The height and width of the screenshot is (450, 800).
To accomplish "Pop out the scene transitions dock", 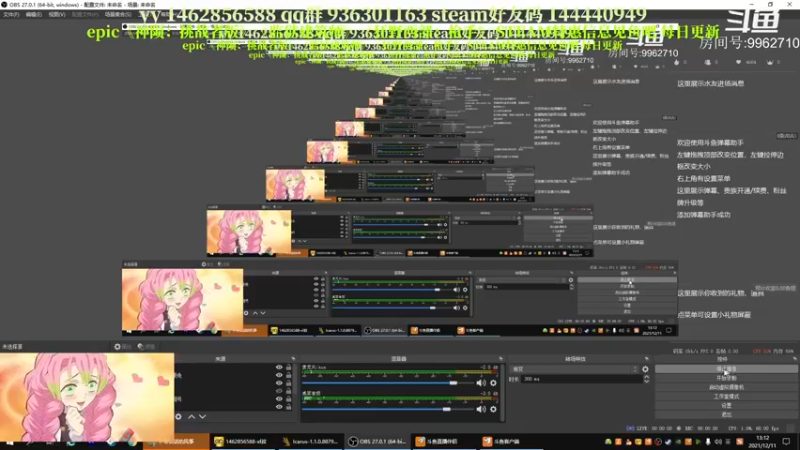I will [646, 359].
